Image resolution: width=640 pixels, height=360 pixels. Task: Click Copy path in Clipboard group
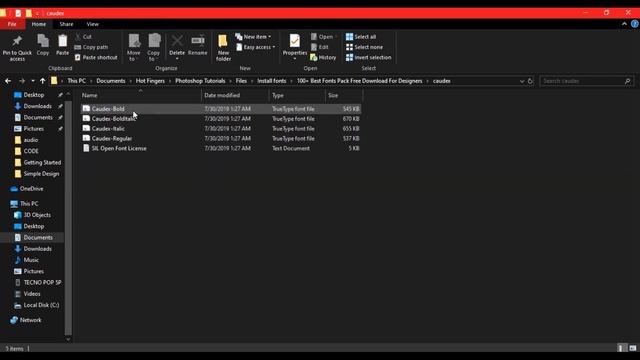point(91,47)
